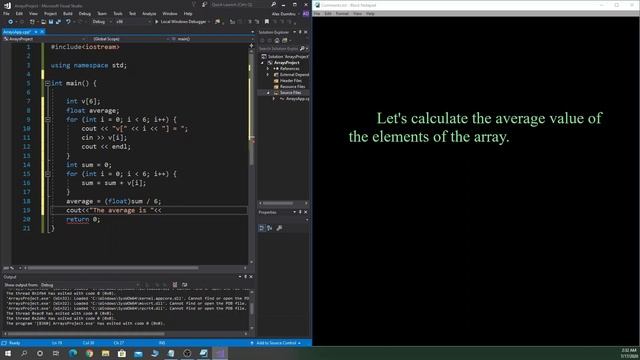640x360 pixels.
Task: Click in Search Solution Explorer box
Action: coord(279,49)
